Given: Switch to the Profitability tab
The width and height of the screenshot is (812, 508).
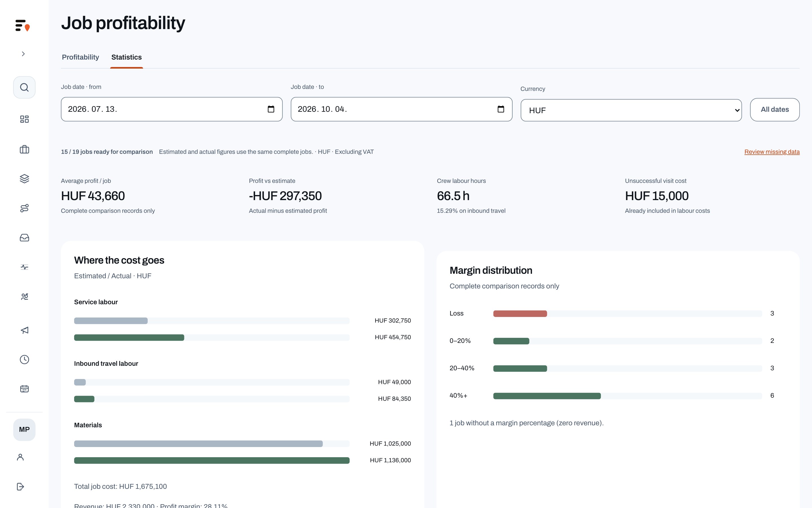Looking at the screenshot, I should (x=81, y=57).
